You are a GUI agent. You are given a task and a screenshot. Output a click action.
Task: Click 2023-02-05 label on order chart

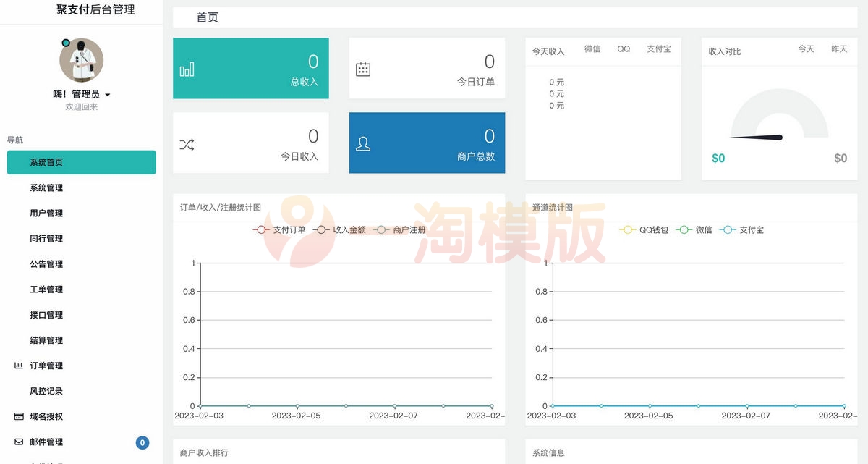(297, 416)
